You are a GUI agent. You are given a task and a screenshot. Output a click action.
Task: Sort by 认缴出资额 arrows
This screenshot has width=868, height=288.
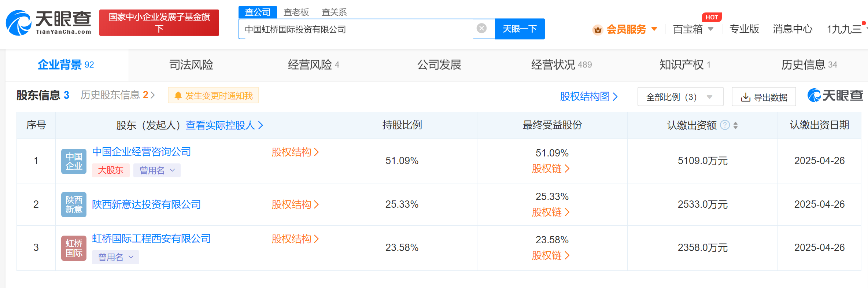click(735, 125)
